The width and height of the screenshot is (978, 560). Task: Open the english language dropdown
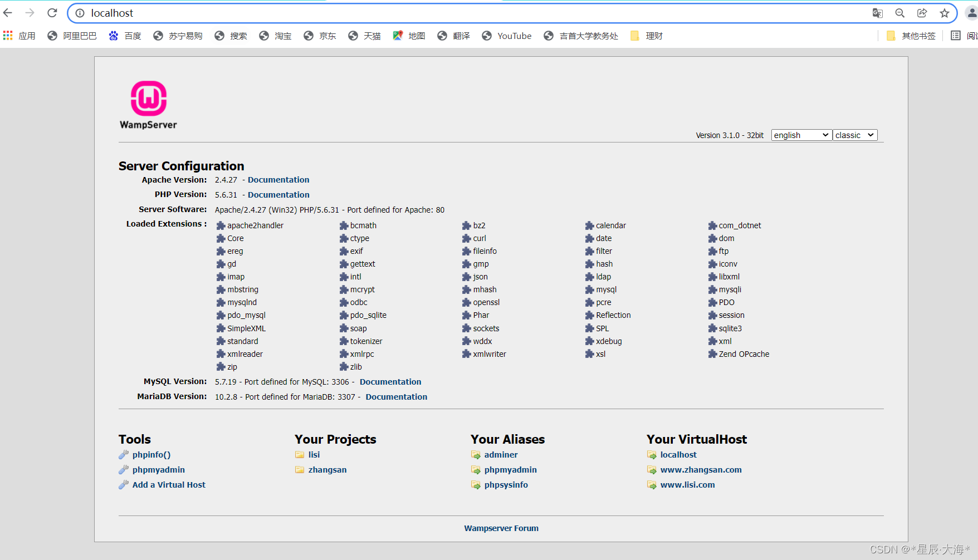click(x=801, y=135)
